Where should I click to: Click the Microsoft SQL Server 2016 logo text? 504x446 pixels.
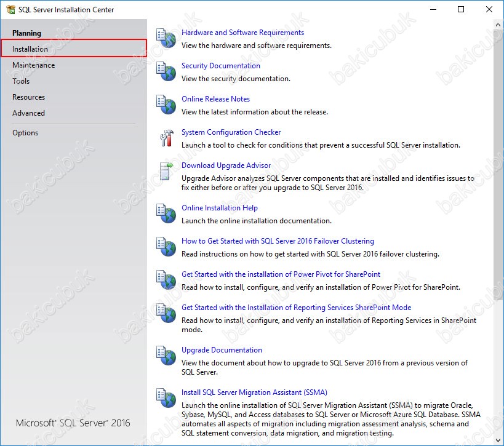point(73,423)
